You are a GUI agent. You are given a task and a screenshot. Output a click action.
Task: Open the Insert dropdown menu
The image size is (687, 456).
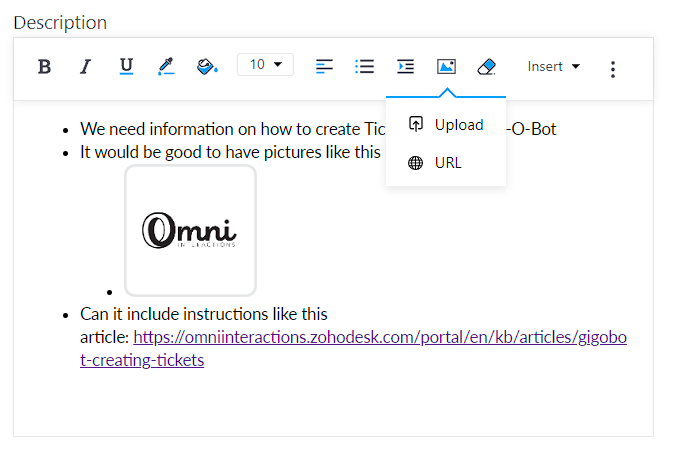pos(553,66)
